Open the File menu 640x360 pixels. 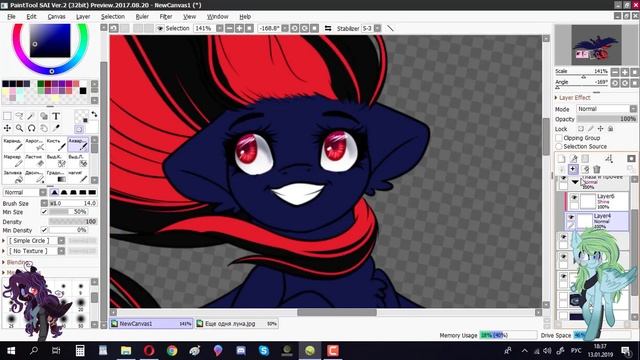11,16
